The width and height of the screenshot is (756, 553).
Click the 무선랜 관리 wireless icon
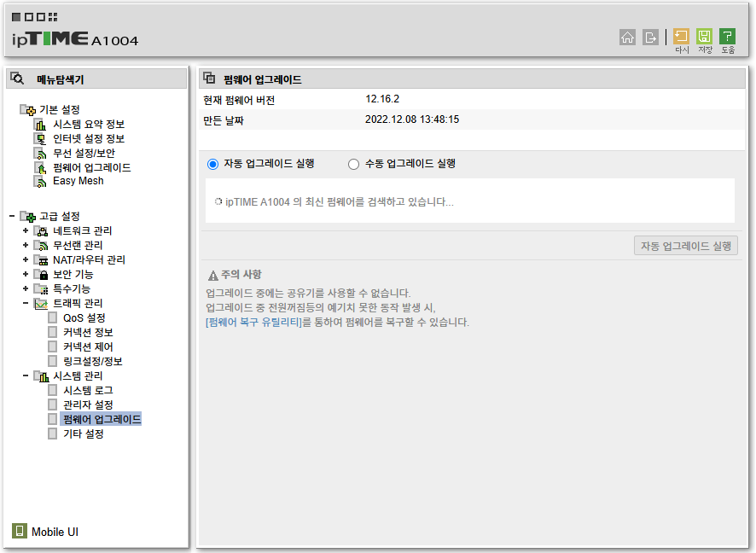tap(41, 246)
